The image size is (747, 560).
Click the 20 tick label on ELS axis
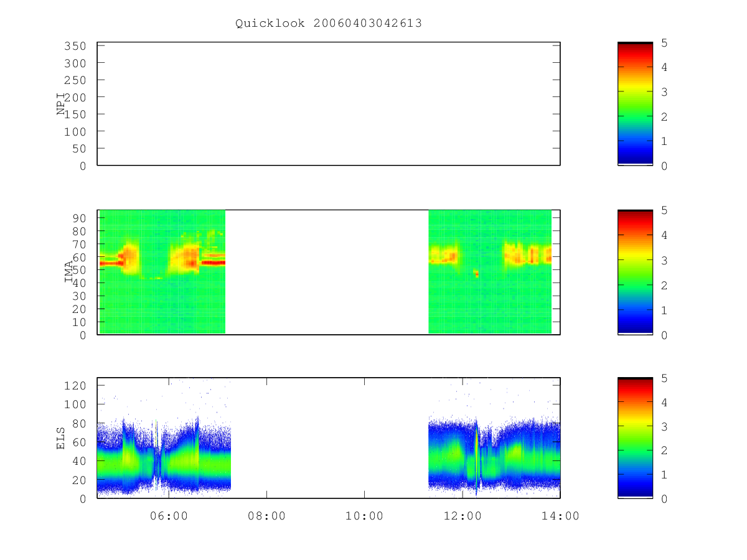point(78,480)
